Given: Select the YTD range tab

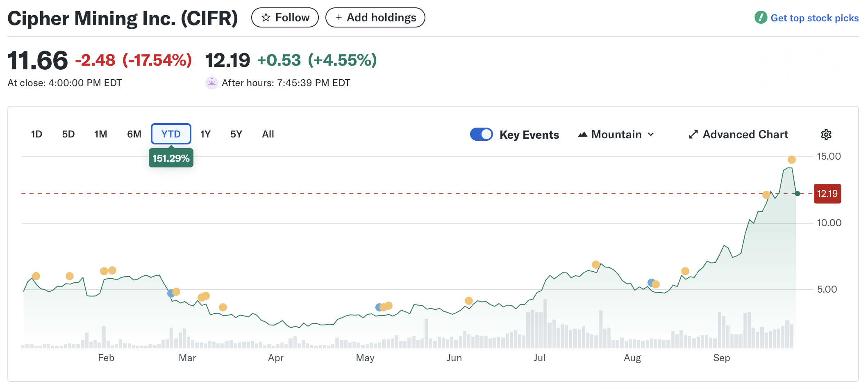Looking at the screenshot, I should [x=171, y=134].
